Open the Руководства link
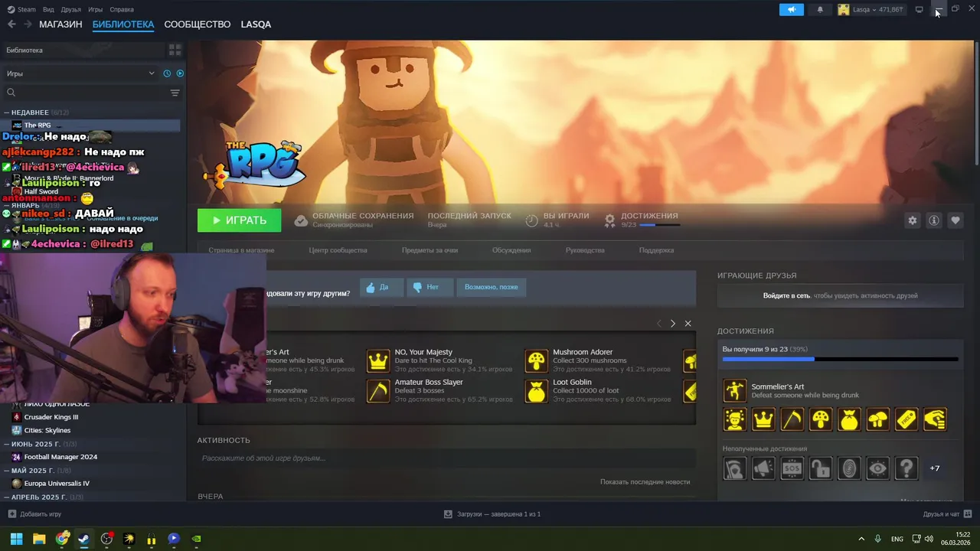Viewport: 980px width, 551px height. coord(585,250)
